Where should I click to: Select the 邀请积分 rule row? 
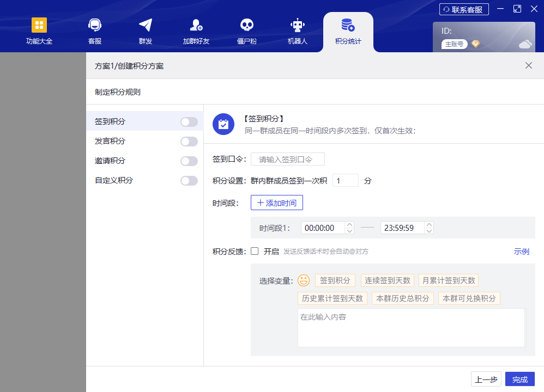pyautogui.click(x=144, y=161)
